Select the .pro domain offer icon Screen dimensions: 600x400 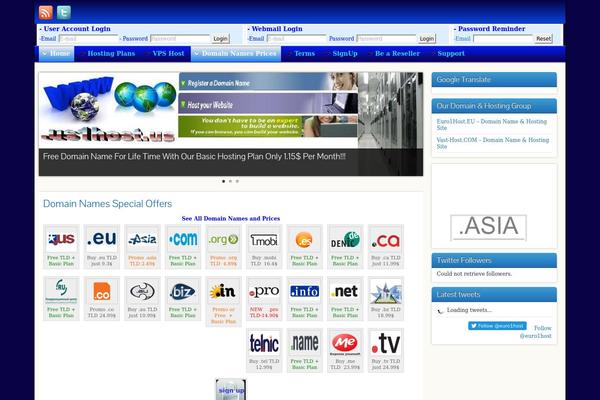264,291
